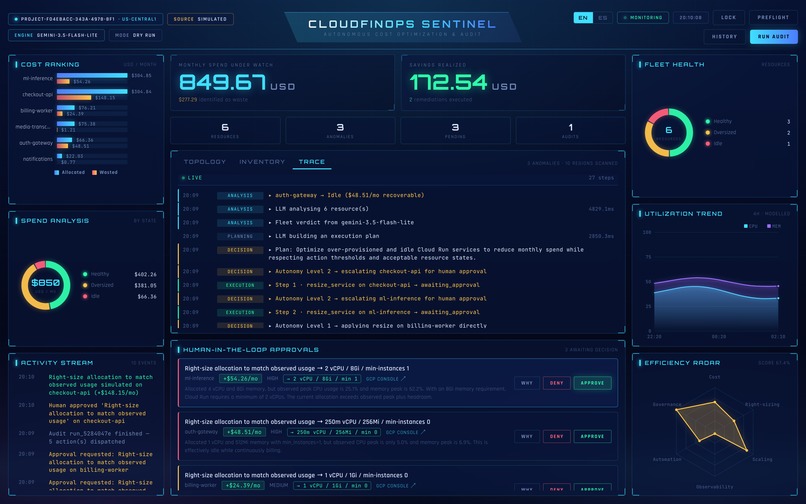Select the 6 Resources stat card

tap(225, 131)
